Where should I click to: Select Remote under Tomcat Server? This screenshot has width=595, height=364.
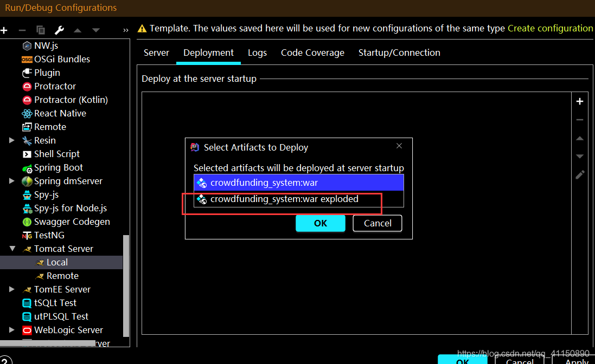coord(62,276)
